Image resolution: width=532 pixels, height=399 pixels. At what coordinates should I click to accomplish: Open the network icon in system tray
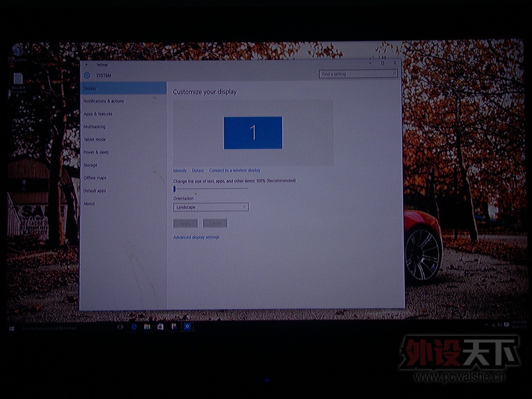click(493, 325)
